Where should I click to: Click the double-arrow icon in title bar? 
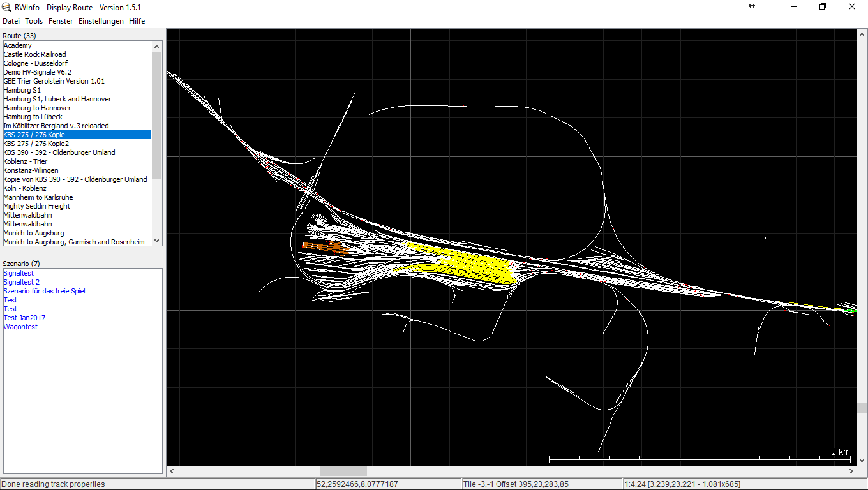pos(752,6)
